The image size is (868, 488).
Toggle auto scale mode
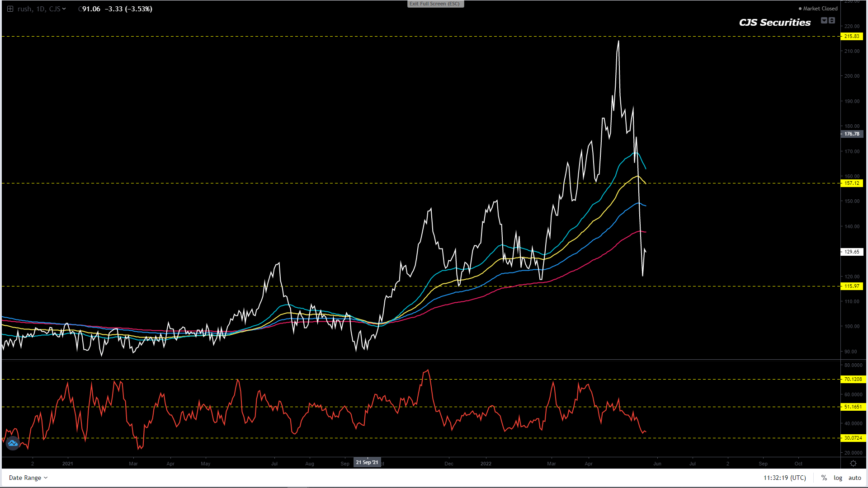point(854,478)
